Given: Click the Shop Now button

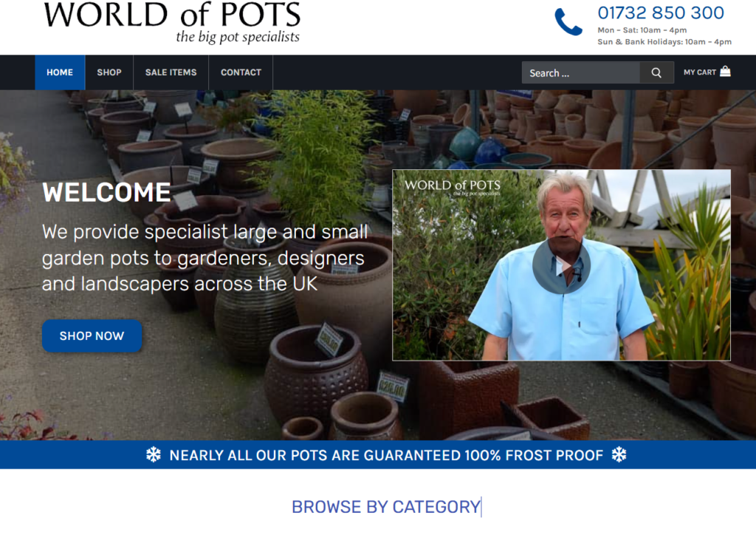Looking at the screenshot, I should pos(92,335).
